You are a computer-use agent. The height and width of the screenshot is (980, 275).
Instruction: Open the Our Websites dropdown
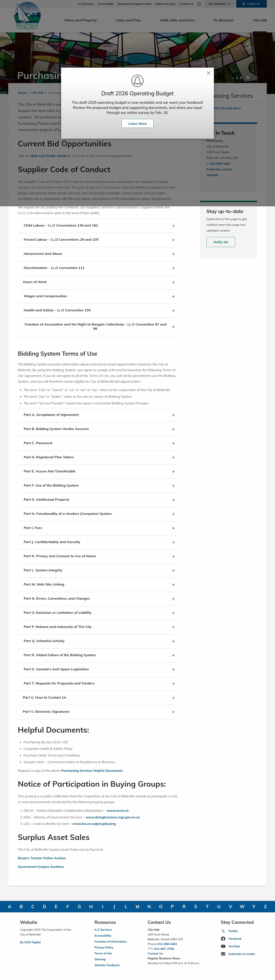pos(219,4)
